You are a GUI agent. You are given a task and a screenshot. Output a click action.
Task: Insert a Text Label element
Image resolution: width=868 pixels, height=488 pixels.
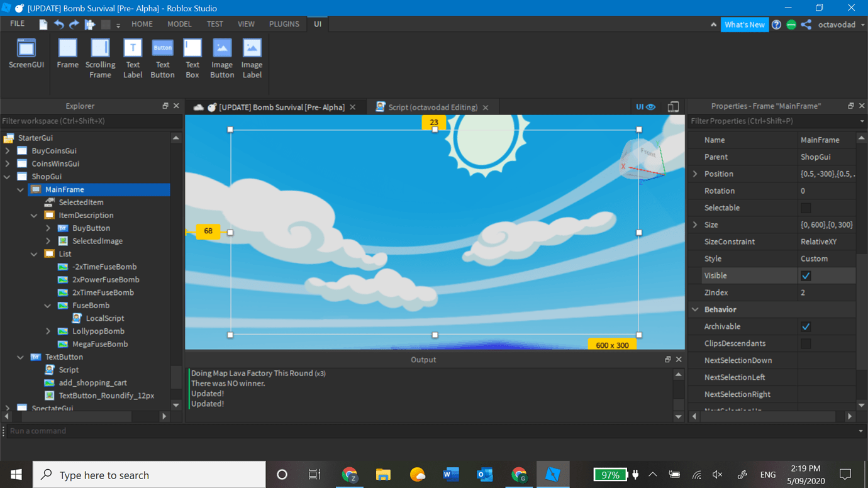click(x=133, y=59)
